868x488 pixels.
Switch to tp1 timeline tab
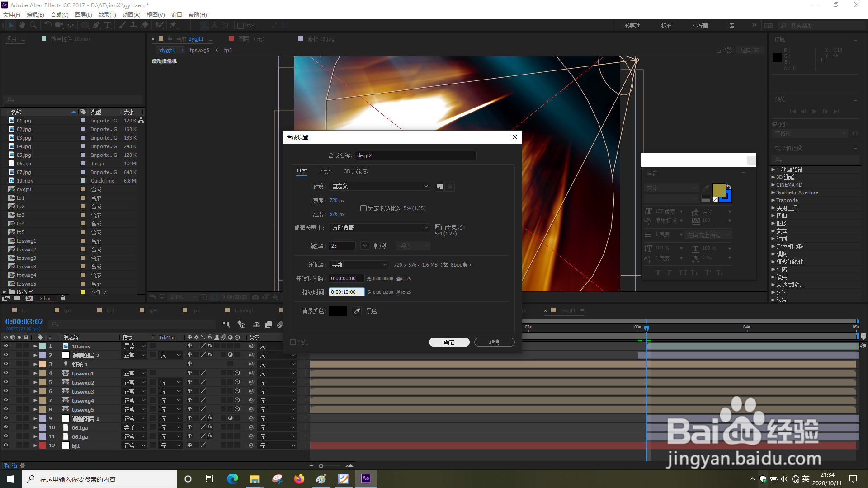[25, 310]
